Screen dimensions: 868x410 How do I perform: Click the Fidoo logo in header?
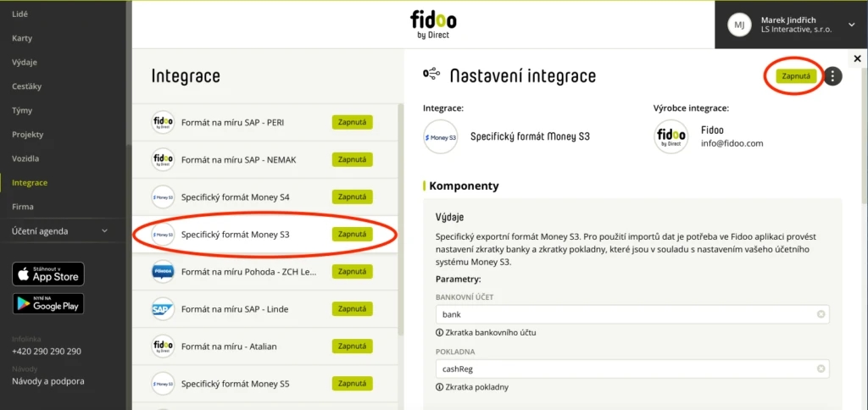tap(433, 25)
